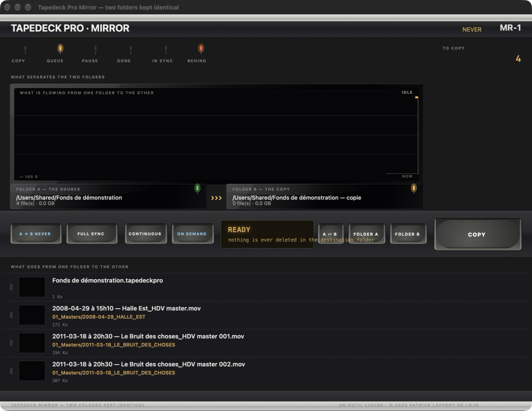The width and height of the screenshot is (532, 411).
Task: Toggle the marker for Halle Est_HDV master.mov
Action: 11,315
